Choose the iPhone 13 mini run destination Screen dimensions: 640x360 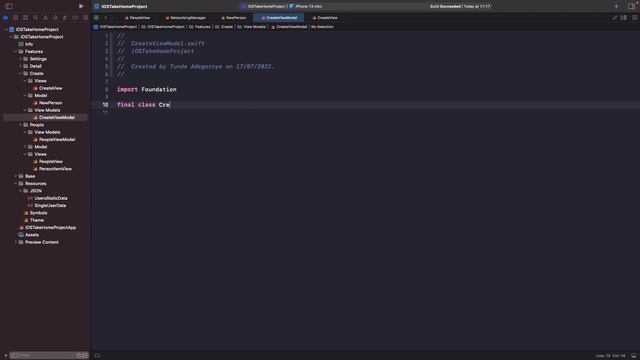point(305,6)
